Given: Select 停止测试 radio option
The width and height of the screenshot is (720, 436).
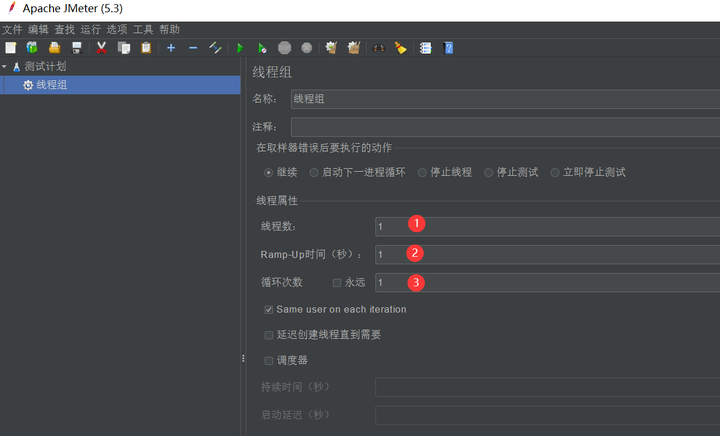Looking at the screenshot, I should coord(489,173).
